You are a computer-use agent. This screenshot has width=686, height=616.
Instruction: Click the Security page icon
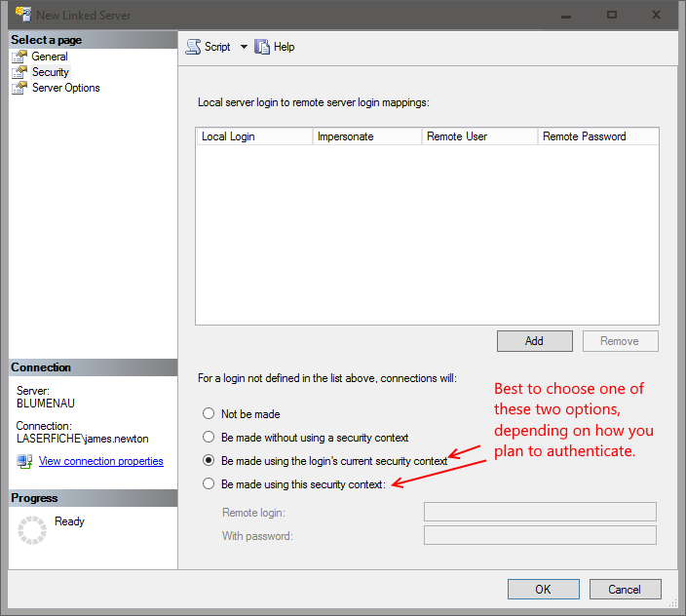[x=19, y=72]
